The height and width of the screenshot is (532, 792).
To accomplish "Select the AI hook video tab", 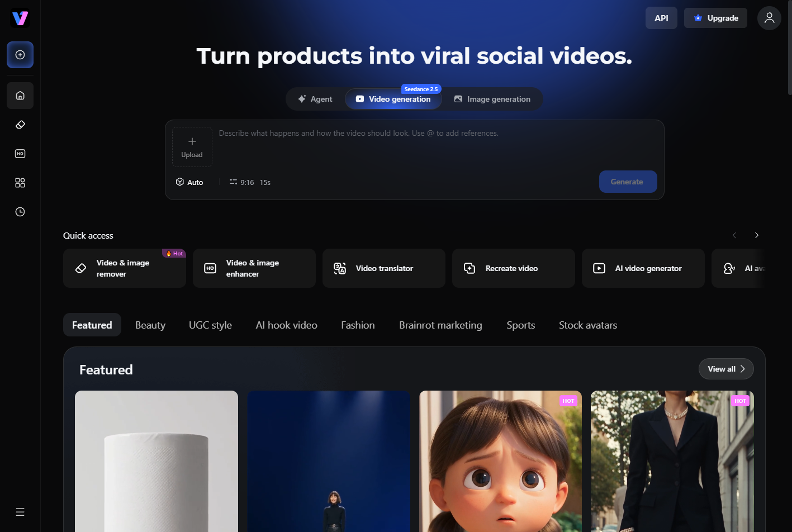I will [286, 325].
